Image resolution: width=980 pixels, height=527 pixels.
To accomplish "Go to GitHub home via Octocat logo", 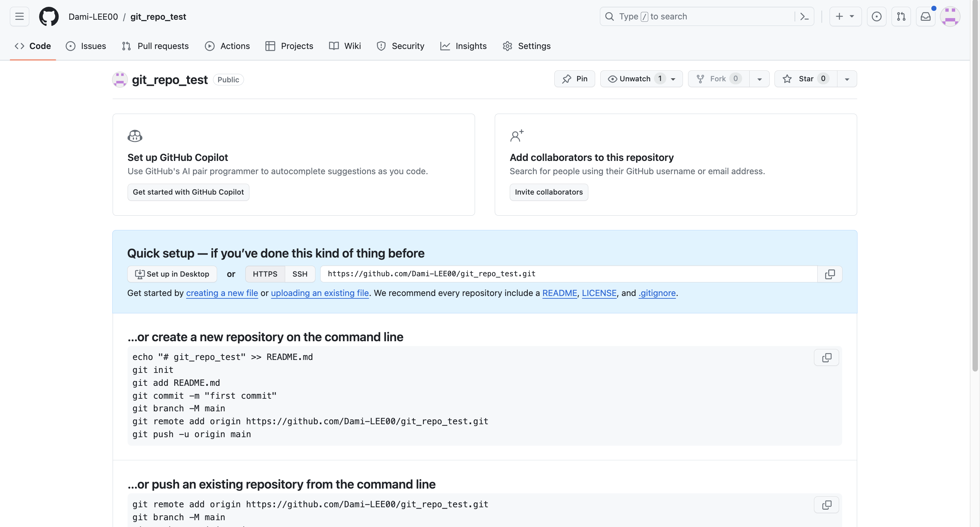I will pos(49,16).
